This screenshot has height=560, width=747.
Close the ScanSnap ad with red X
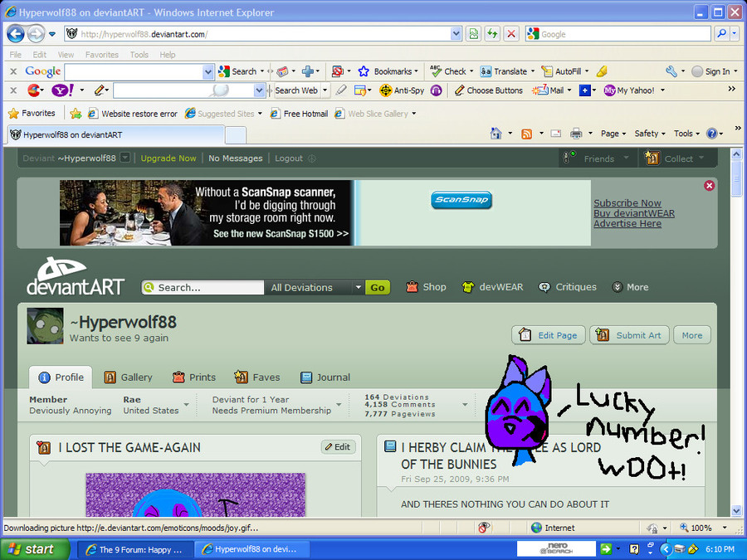click(x=709, y=186)
